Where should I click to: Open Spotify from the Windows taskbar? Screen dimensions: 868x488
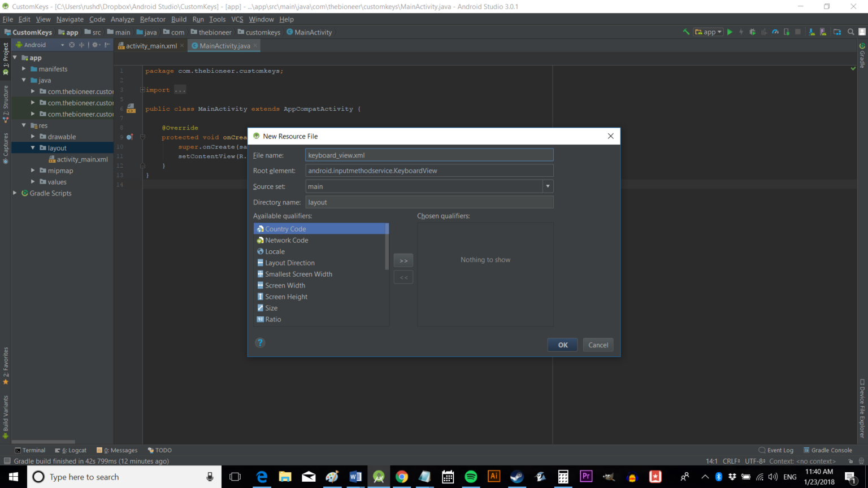point(471,477)
